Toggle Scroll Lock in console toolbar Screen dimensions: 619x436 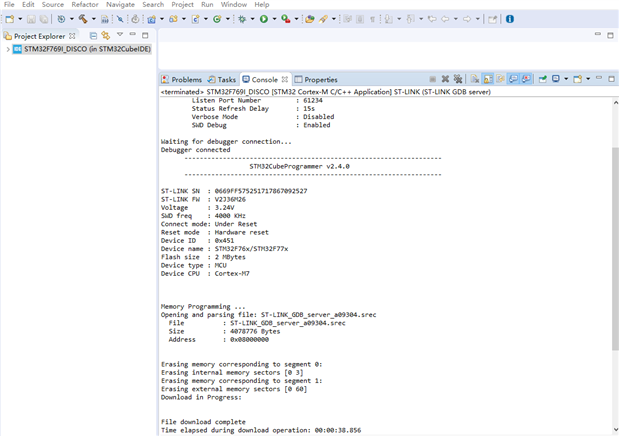tap(488, 79)
